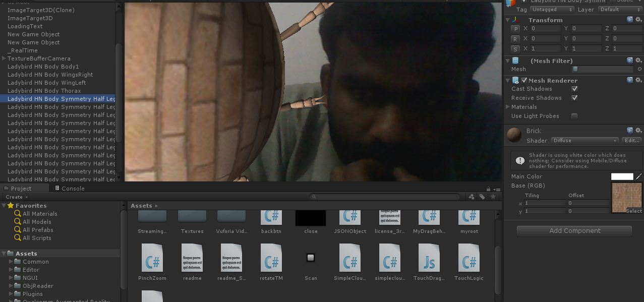Open the Create dropdown in Project panel
This screenshot has width=644, height=302.
[x=17, y=197]
